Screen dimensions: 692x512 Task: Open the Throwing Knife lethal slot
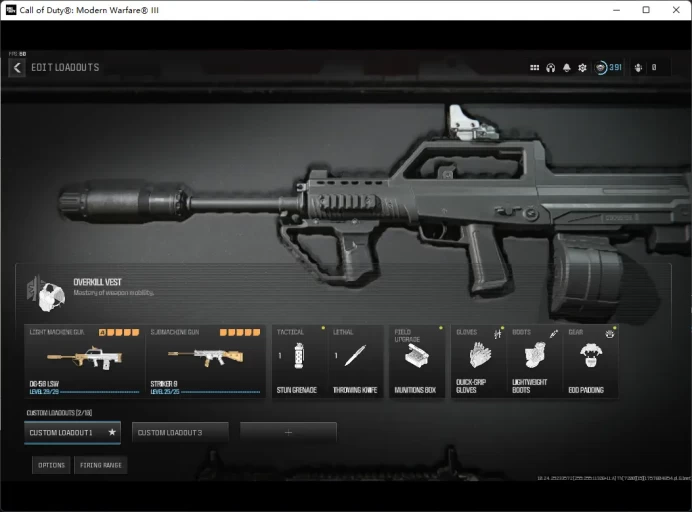[355, 361]
